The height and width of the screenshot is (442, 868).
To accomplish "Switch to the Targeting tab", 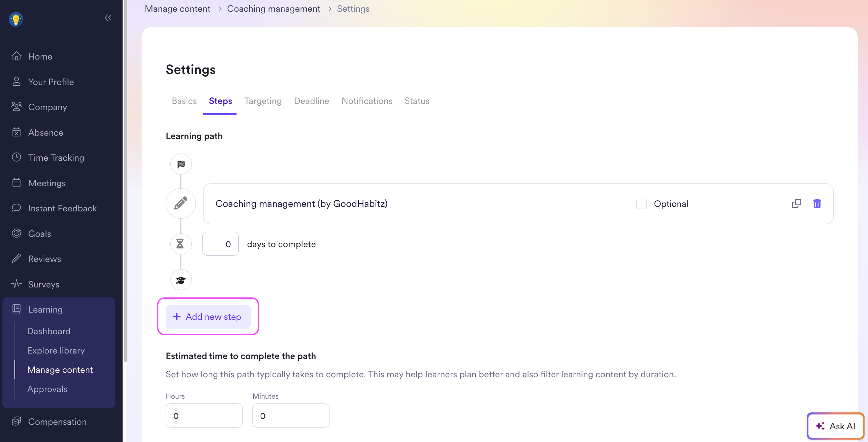I will point(263,101).
